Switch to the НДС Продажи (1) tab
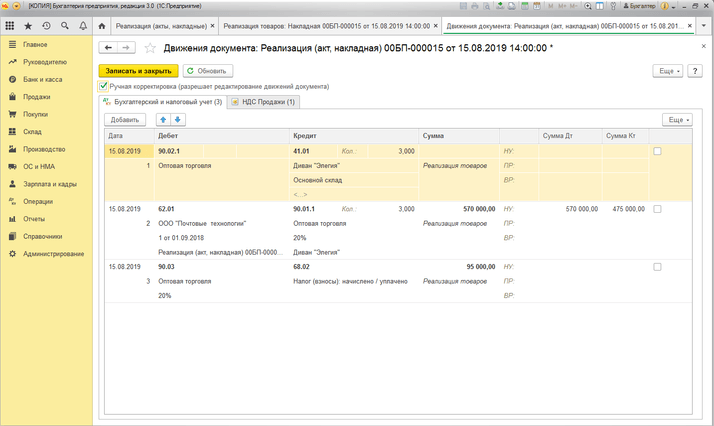Image resolution: width=714 pixels, height=426 pixels. click(x=263, y=102)
